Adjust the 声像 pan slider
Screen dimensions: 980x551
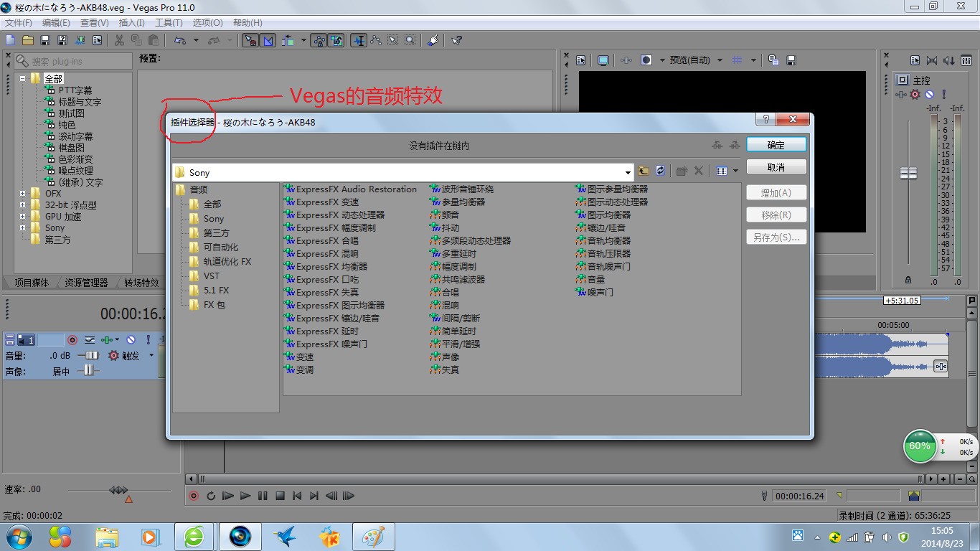[89, 370]
